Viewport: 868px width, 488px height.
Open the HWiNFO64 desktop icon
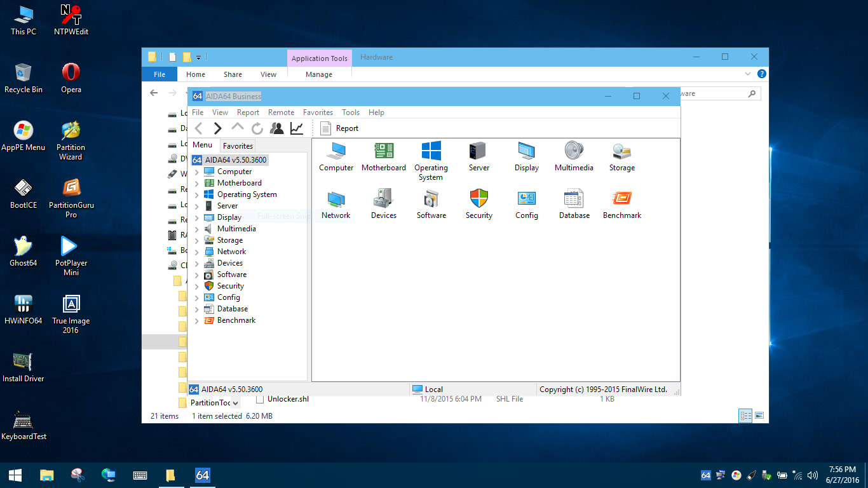point(24,309)
